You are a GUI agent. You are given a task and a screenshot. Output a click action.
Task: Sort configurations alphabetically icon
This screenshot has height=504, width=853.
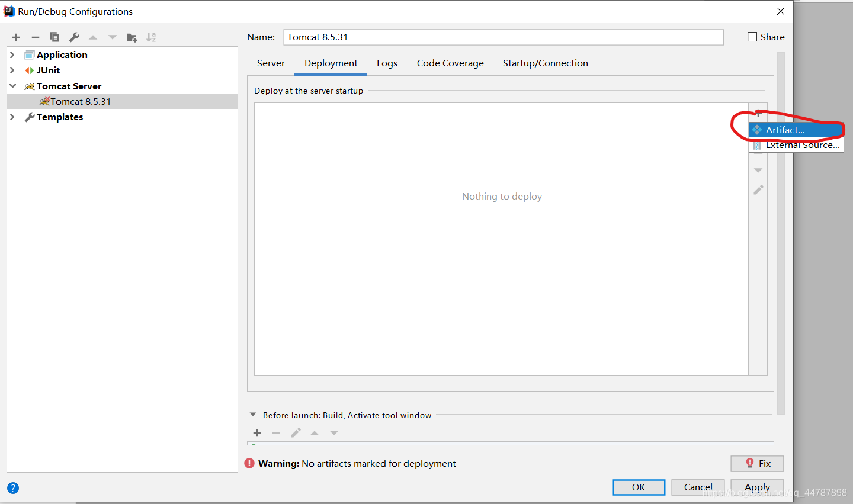(x=151, y=37)
